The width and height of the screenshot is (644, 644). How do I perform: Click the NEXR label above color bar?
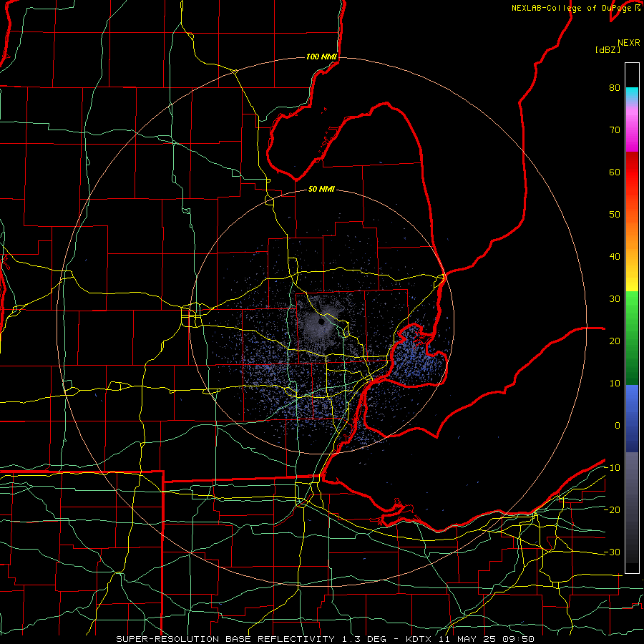tap(629, 43)
